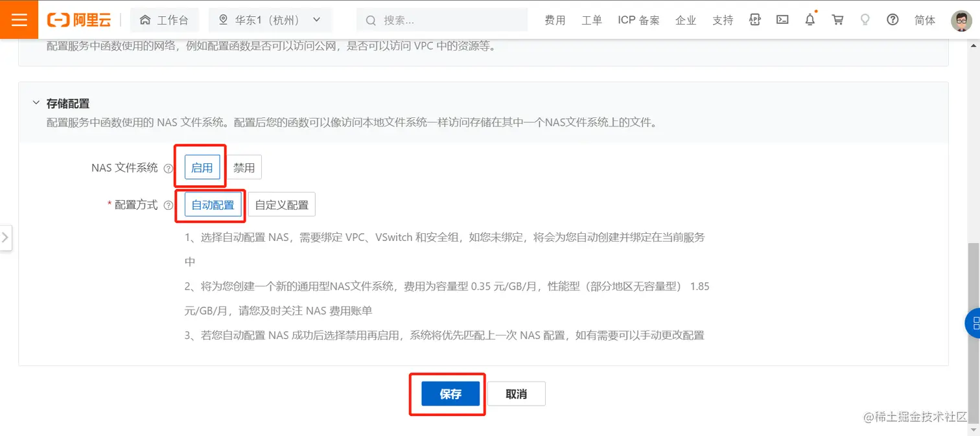This screenshot has height=436, width=980.
Task: Disable NAS with 禁用
Action: point(244,168)
